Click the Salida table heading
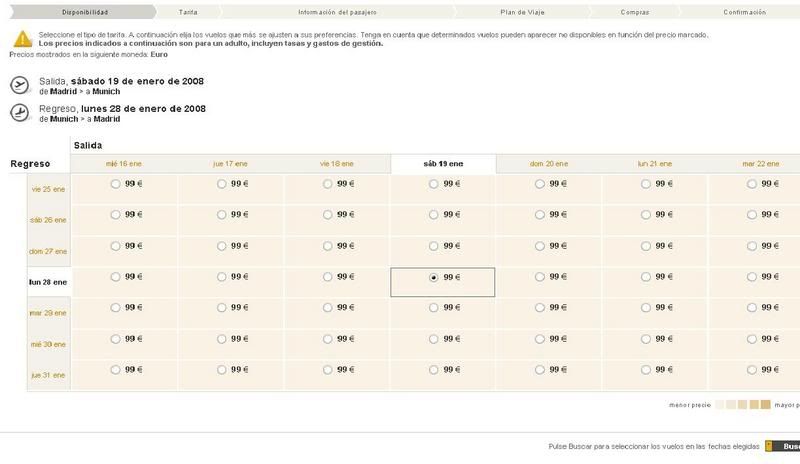Image resolution: width=800 pixels, height=464 pixels. (88, 145)
